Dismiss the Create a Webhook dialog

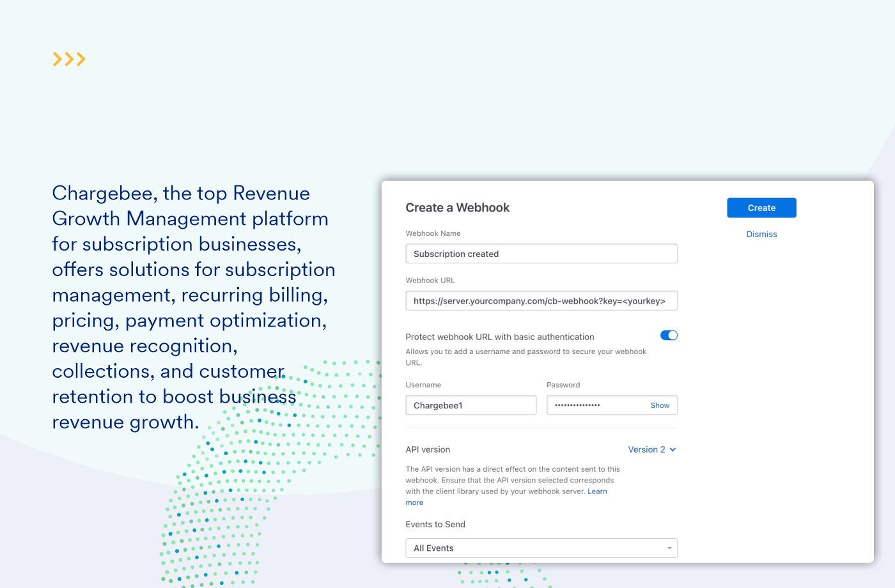761,235
